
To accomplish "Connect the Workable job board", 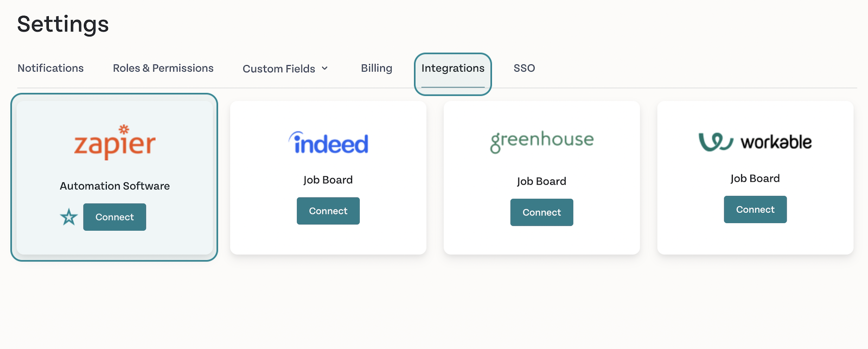I will 755,210.
